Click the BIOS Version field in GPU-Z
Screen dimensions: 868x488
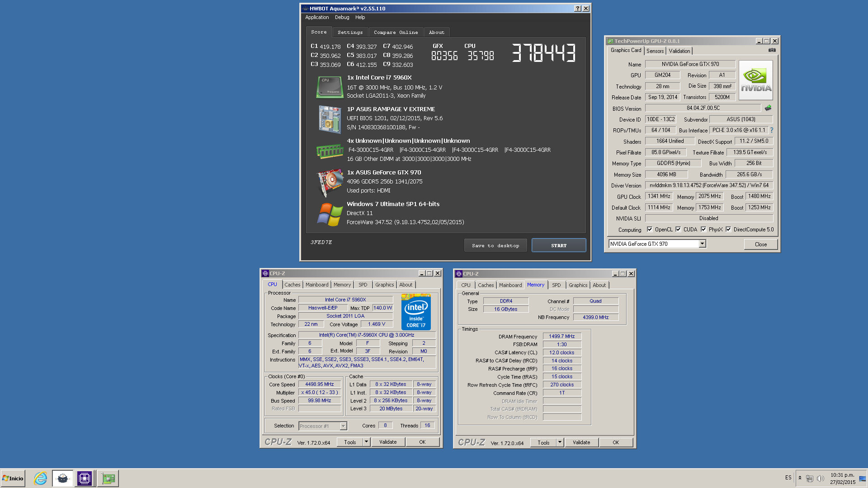[703, 108]
